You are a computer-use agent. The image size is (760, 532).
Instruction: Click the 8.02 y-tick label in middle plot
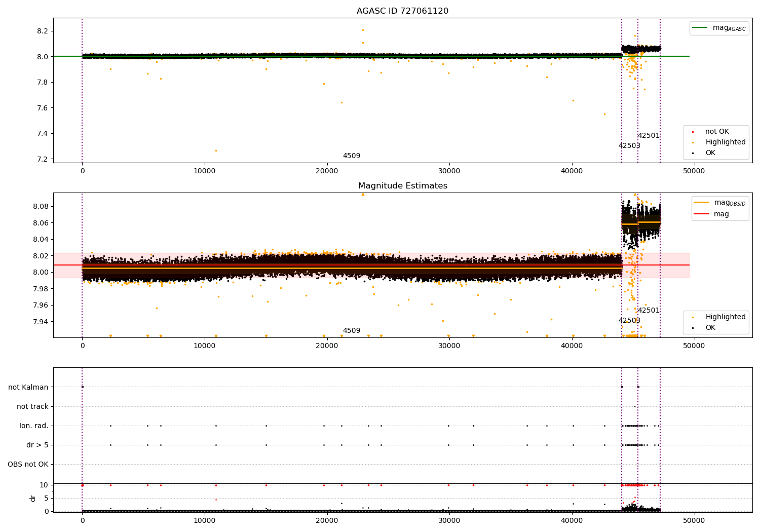point(41,256)
